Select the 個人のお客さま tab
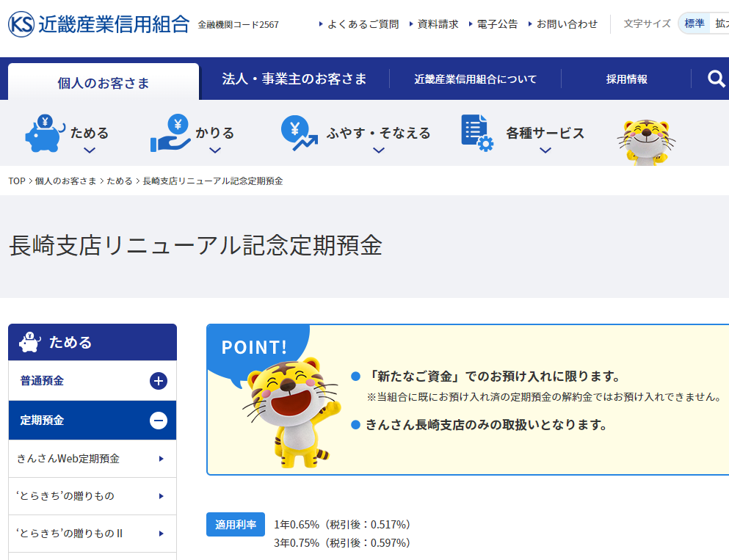 (x=104, y=82)
